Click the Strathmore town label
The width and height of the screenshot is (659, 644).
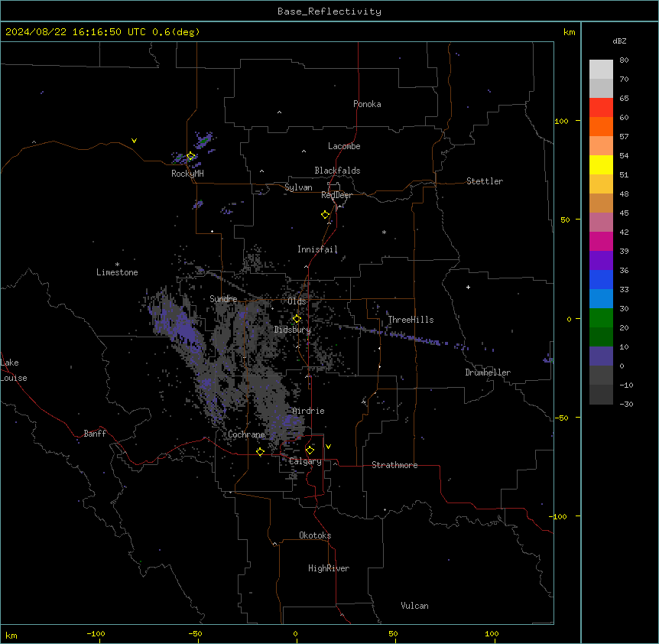(394, 465)
